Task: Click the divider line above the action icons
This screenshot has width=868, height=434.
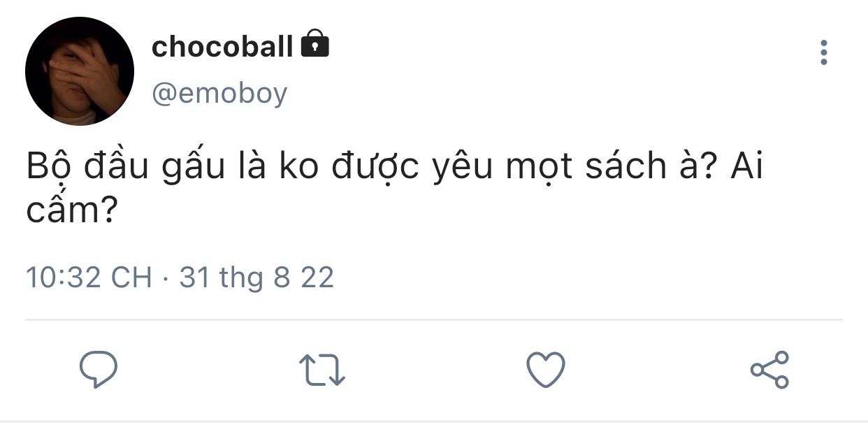Action: point(434,320)
